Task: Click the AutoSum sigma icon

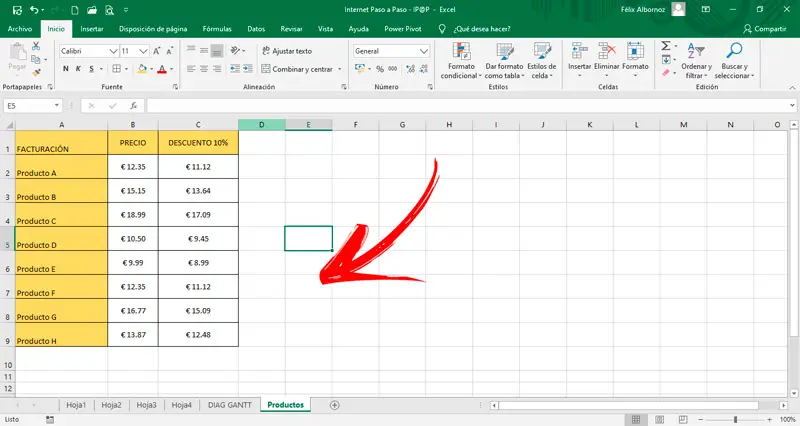Action: pos(666,46)
